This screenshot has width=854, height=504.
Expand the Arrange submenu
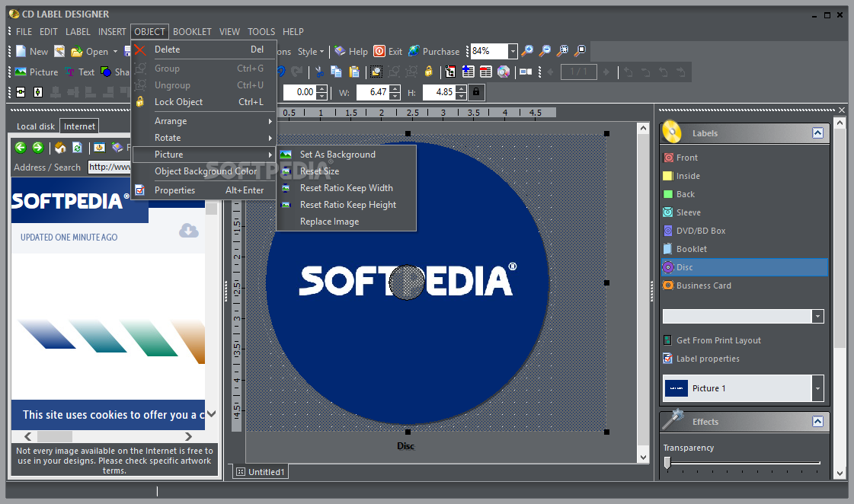click(204, 121)
